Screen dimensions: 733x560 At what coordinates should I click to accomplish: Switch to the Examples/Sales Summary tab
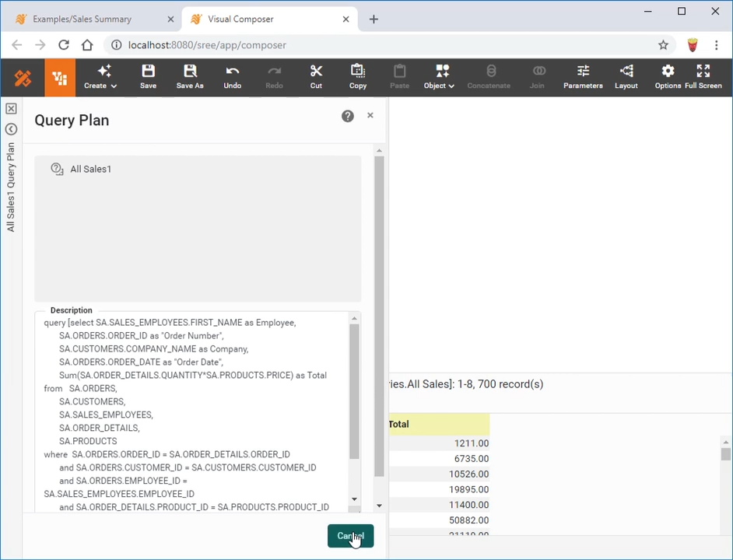(82, 19)
